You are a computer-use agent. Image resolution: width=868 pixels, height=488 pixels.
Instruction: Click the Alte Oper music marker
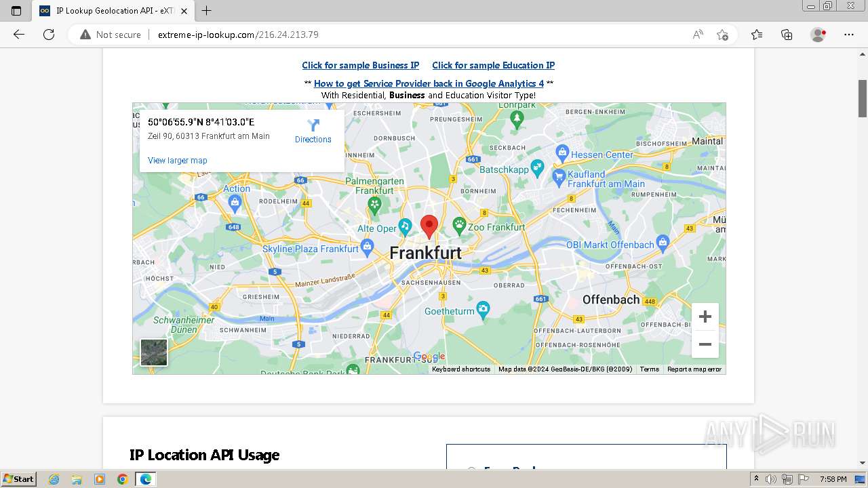[x=405, y=226]
